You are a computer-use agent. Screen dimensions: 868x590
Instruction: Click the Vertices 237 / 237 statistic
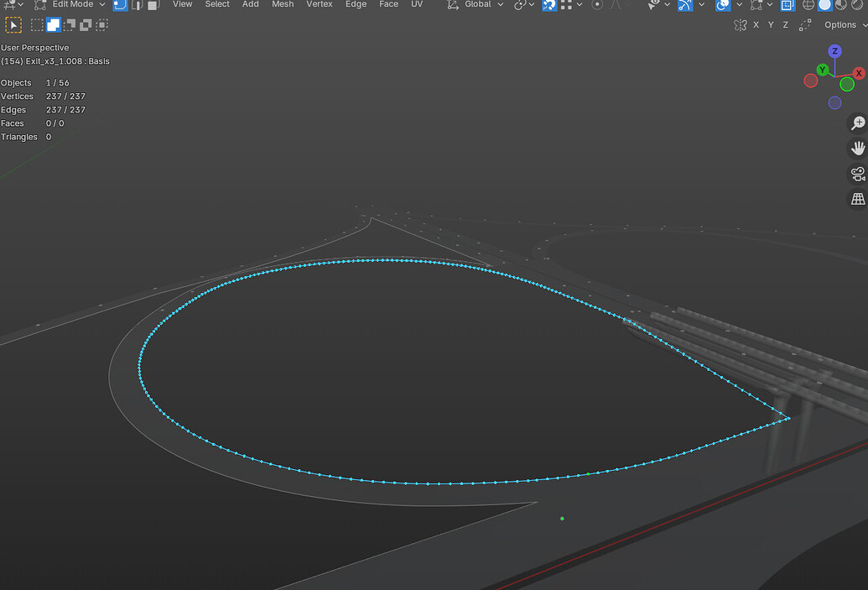click(43, 96)
